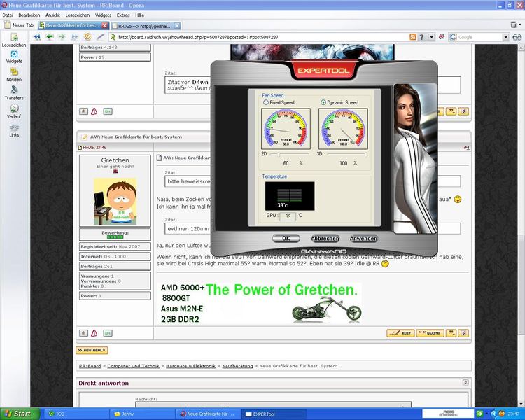Open the Verlauf history panel
Screen dimensions: 525x420
coord(14,111)
